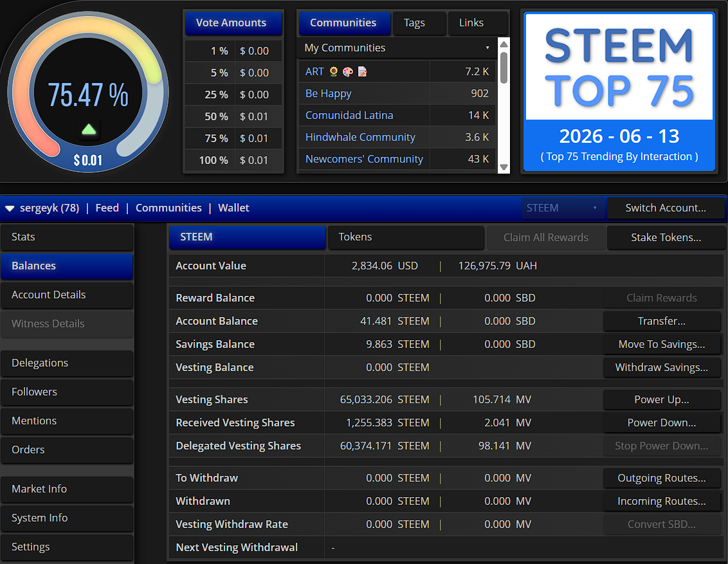Screen dimensions: 728x564
Task: Click Claim Rewards button
Action: click(x=662, y=298)
